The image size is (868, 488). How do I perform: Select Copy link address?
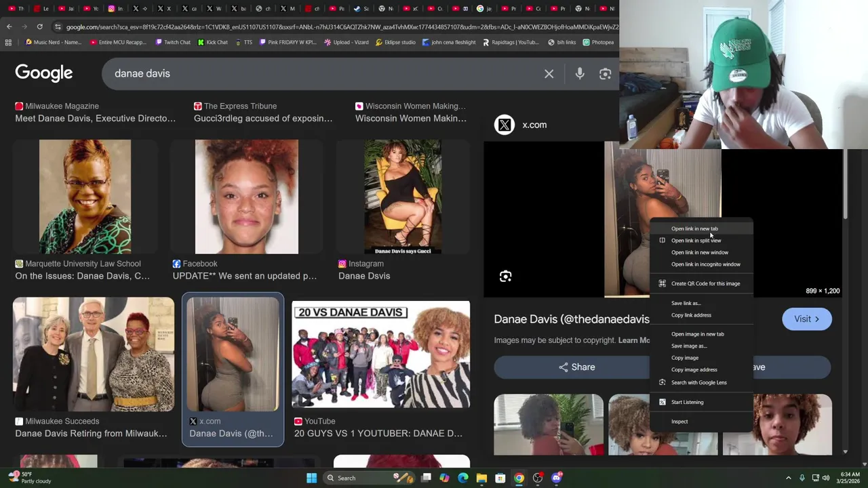pos(701,315)
